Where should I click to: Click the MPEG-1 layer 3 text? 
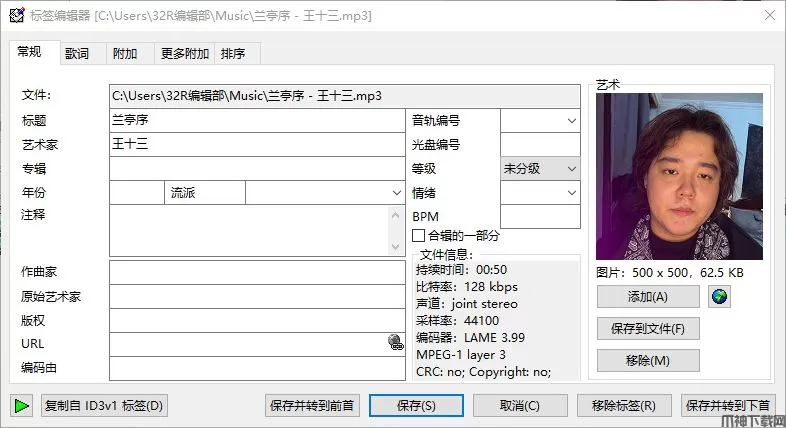tap(461, 355)
